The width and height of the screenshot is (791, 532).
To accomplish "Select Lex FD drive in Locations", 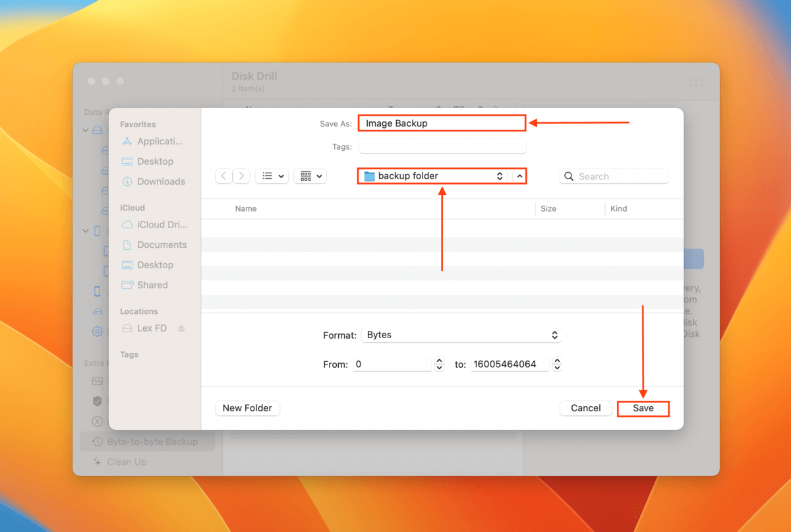I will pyautogui.click(x=145, y=328).
